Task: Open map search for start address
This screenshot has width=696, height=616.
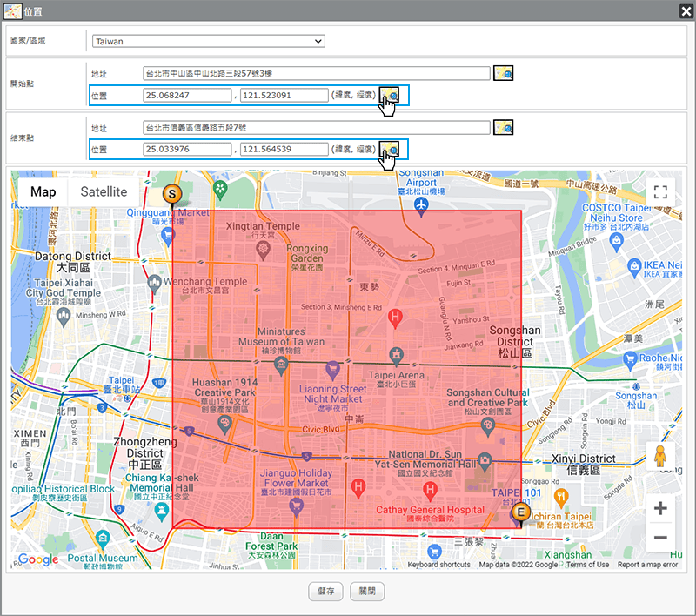Action: point(504,73)
